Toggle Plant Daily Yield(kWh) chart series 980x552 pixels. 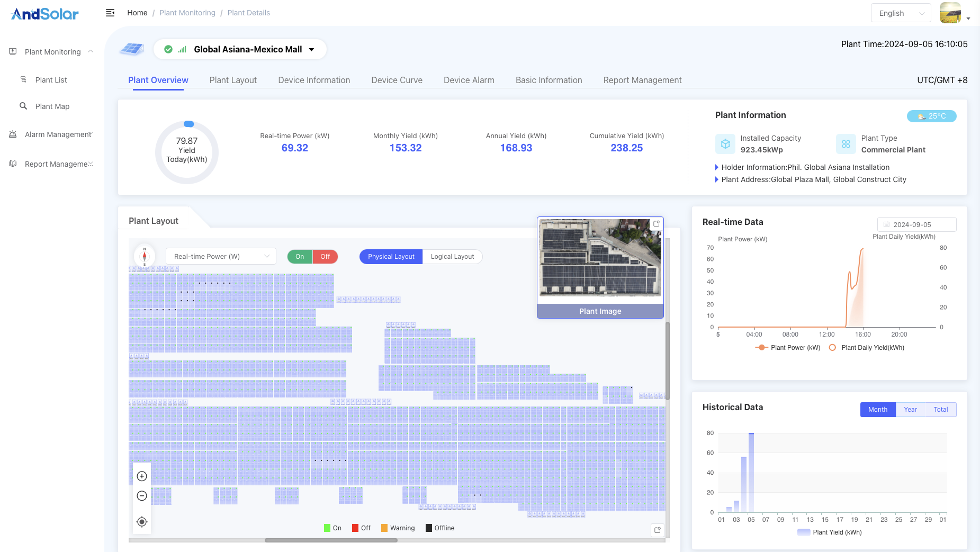(x=866, y=348)
